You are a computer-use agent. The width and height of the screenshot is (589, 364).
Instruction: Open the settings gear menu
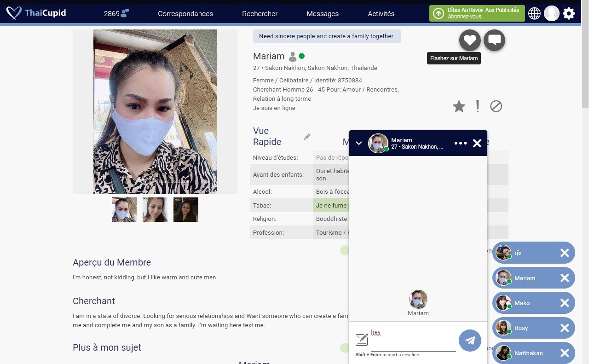pyautogui.click(x=569, y=13)
